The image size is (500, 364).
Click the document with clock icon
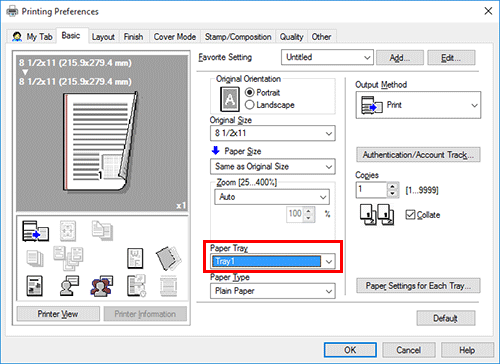click(x=136, y=286)
